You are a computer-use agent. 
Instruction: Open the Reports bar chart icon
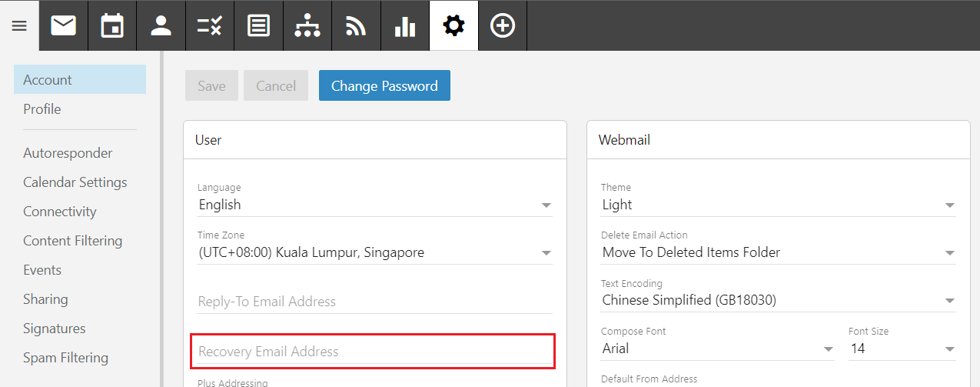click(405, 26)
